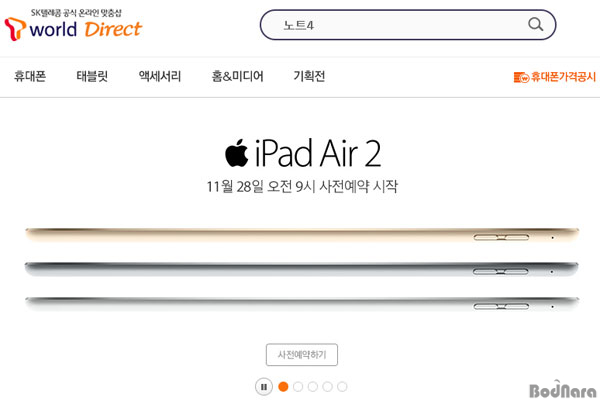Select the fourth carousel dot

[327, 386]
